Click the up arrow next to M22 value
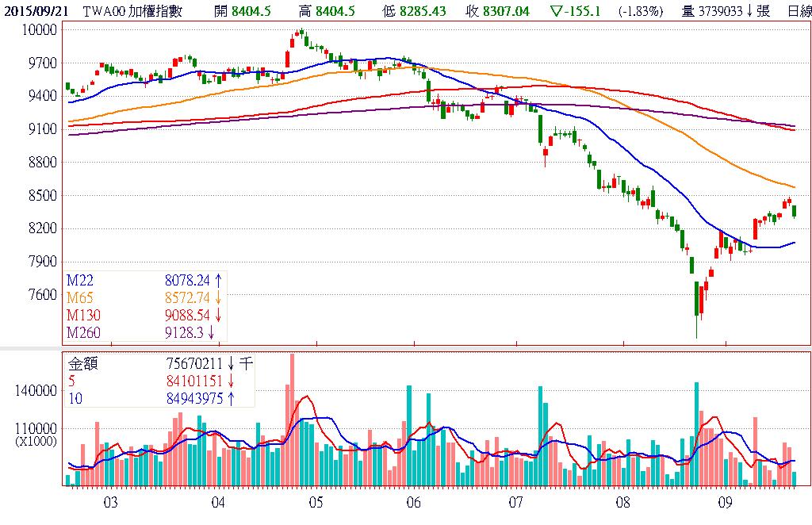812x525 pixels. 218,280
